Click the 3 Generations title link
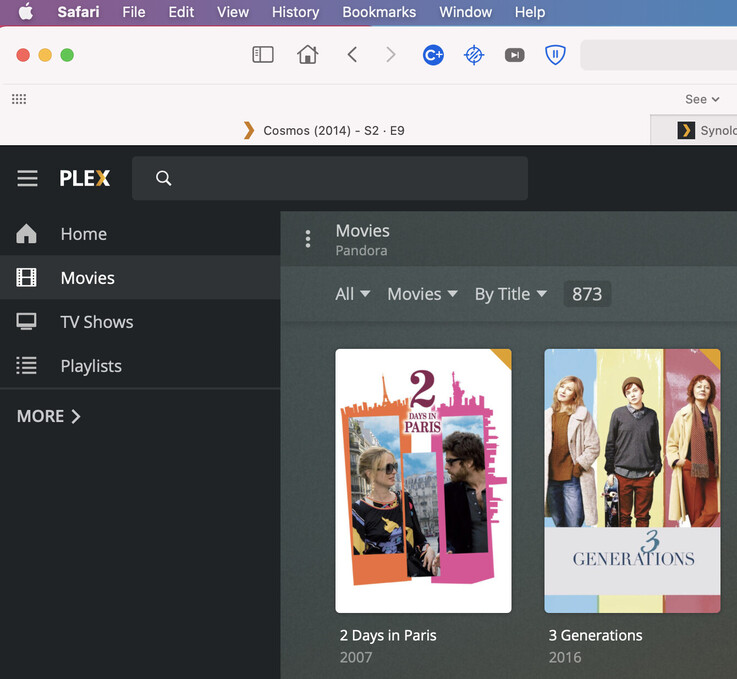The image size is (737, 679). pos(596,635)
